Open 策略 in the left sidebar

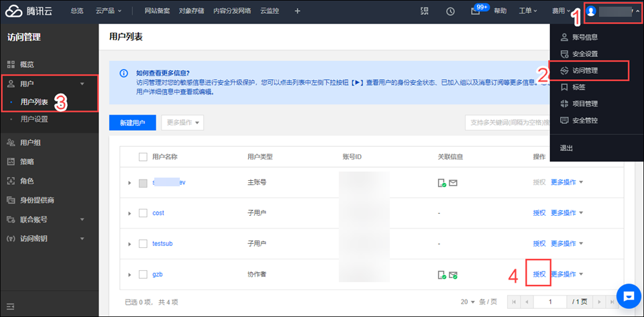coord(27,162)
